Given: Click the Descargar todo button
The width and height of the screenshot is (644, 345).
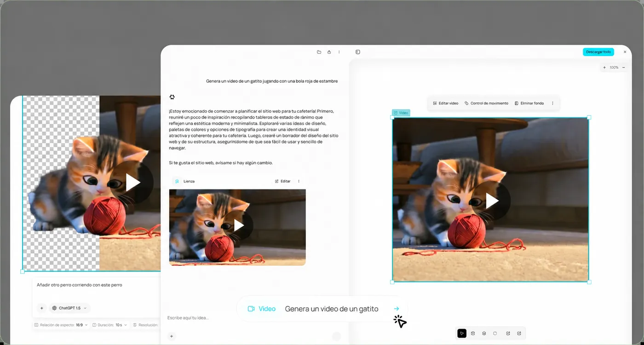Looking at the screenshot, I should point(598,52).
